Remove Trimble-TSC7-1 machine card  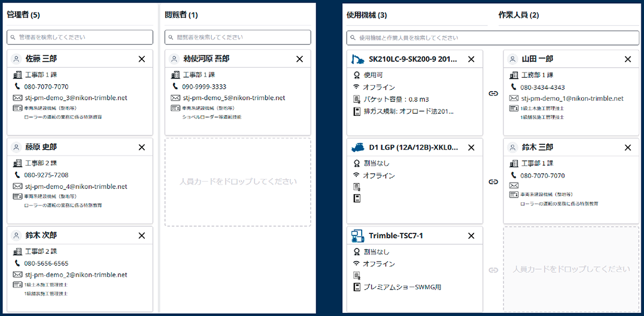[x=471, y=236]
